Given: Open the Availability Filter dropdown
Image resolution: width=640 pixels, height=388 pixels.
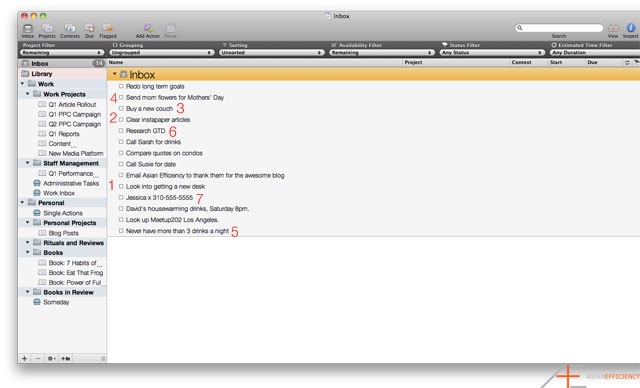Looking at the screenshot, I should (x=382, y=53).
